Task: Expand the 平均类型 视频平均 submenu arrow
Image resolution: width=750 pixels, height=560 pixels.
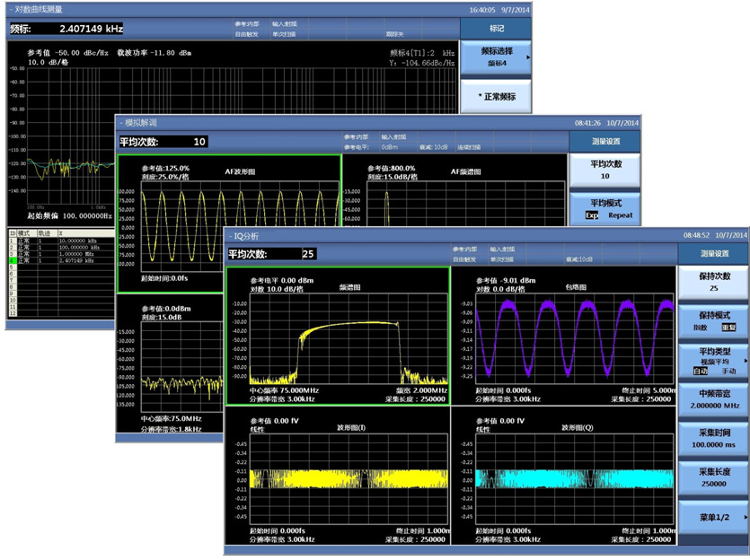Action: 746,361
